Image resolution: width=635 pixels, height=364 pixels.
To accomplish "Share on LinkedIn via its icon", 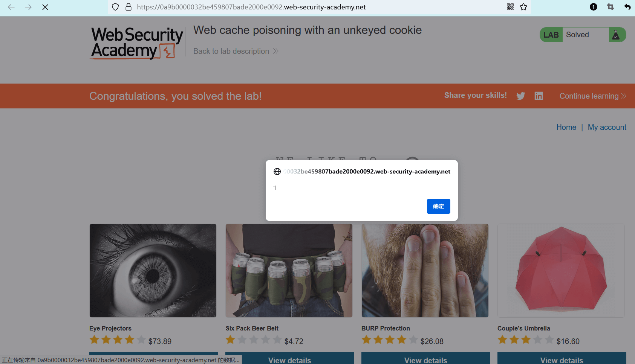I will pyautogui.click(x=539, y=96).
